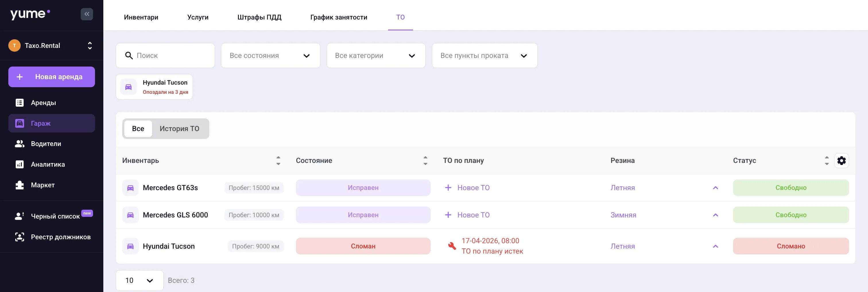
Task: Open Маркет from the sidebar
Action: click(x=52, y=185)
